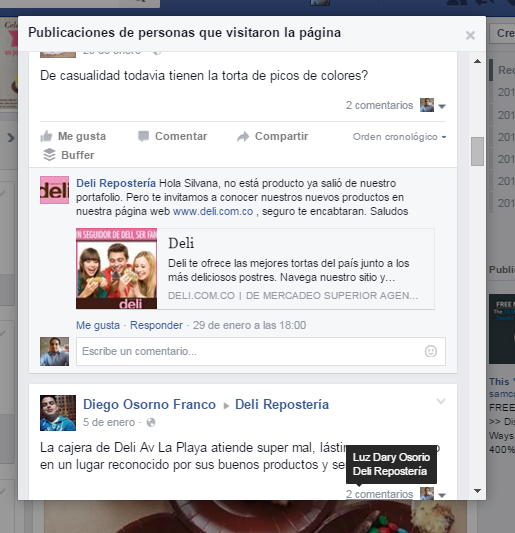Open the Deli Repostería commenter name link

click(116, 183)
